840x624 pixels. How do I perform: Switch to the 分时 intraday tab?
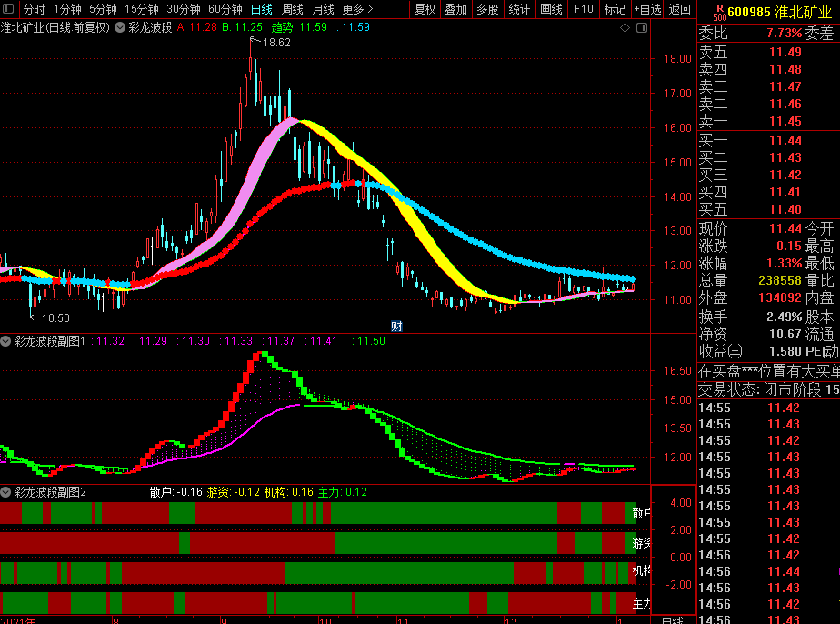(x=34, y=9)
